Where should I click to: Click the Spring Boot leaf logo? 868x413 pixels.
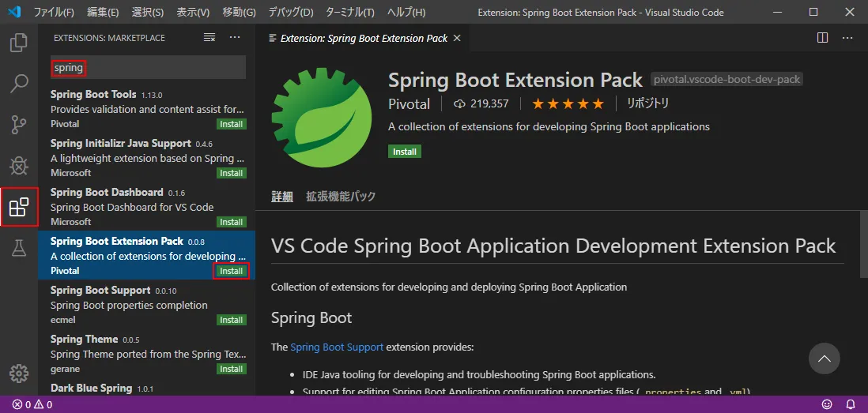[x=322, y=117]
